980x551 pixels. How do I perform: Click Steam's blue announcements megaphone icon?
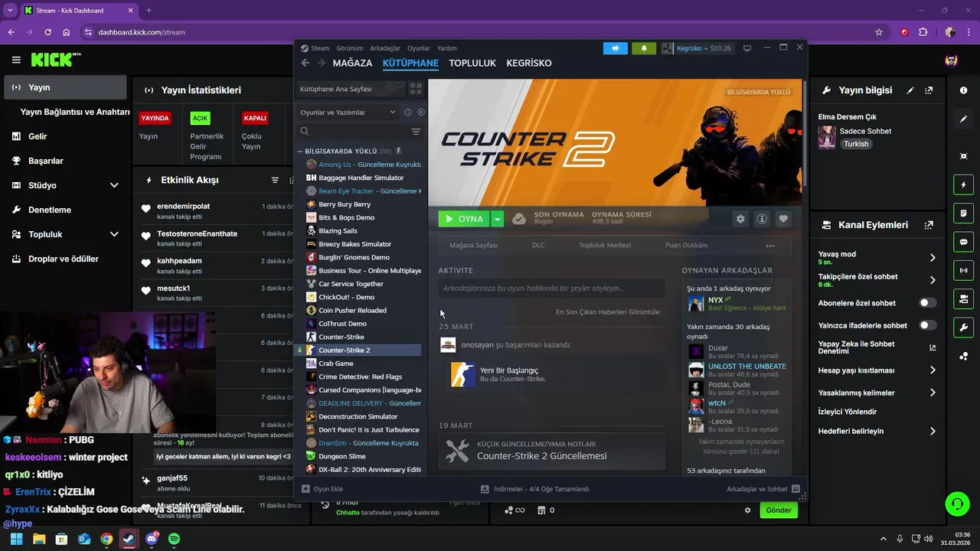615,48
